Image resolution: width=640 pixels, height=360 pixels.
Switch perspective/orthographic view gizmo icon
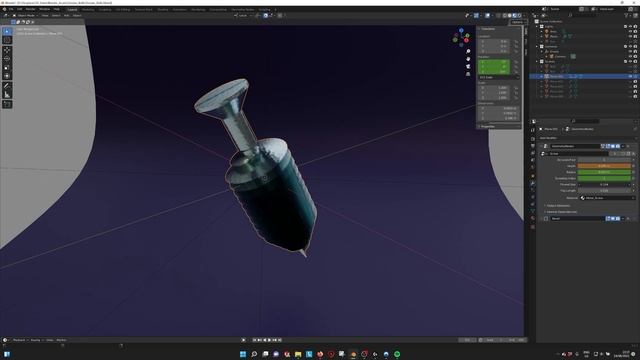[468, 74]
